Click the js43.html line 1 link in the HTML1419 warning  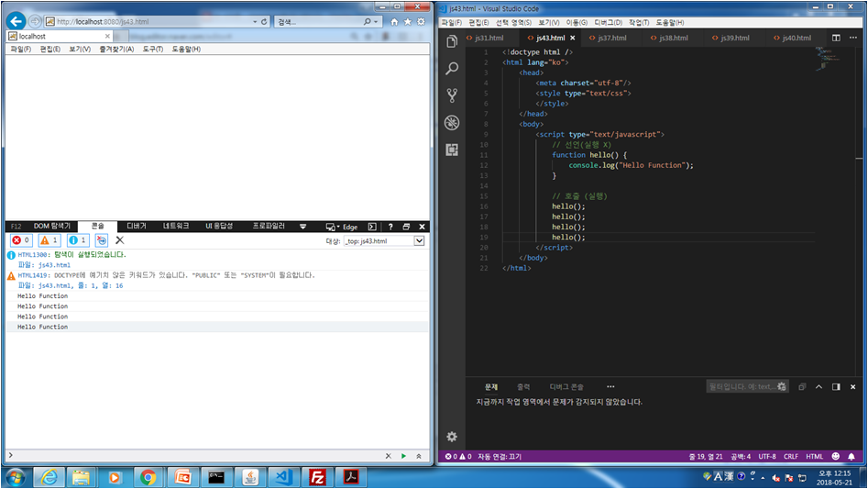pyautogui.click(x=81, y=285)
